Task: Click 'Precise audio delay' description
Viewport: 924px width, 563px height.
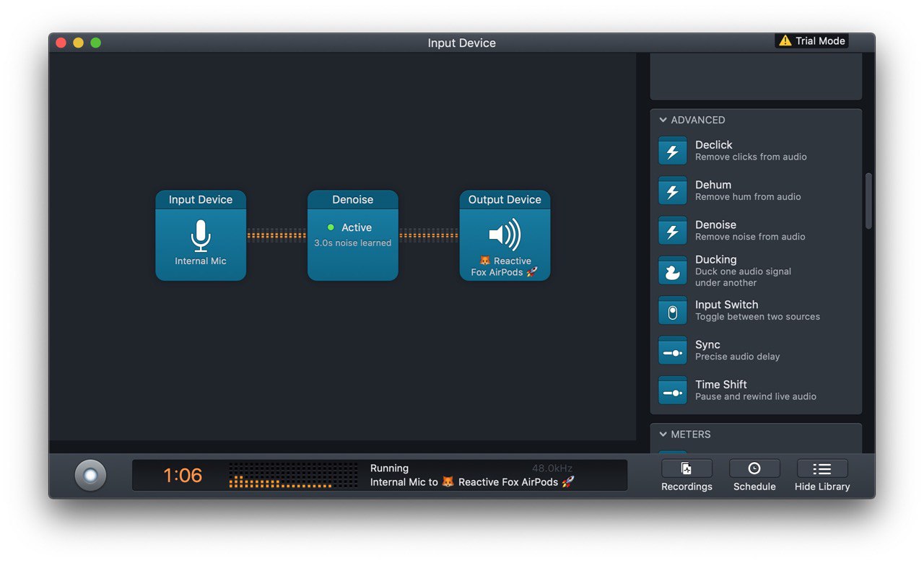Action: click(x=737, y=357)
